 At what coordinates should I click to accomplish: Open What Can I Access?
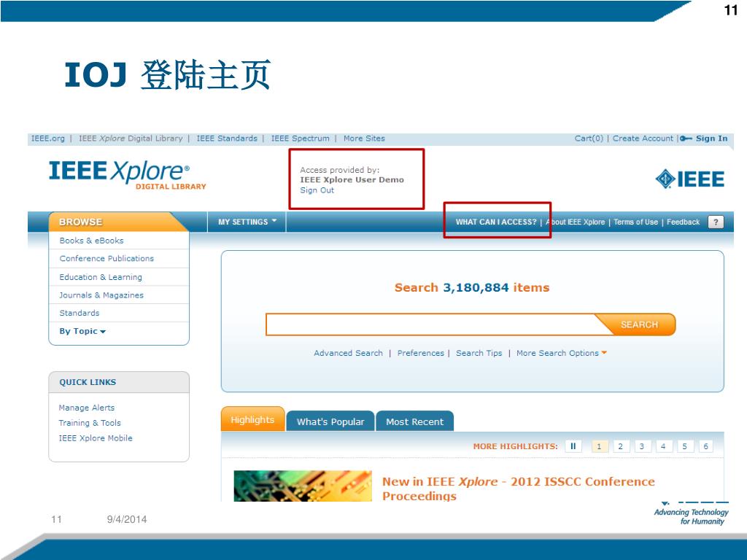pos(495,222)
